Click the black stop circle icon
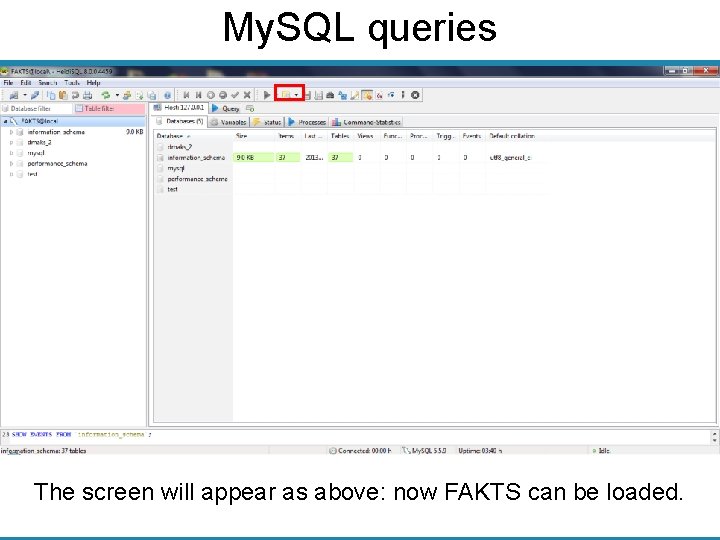This screenshot has height=540, width=720. tap(415, 95)
